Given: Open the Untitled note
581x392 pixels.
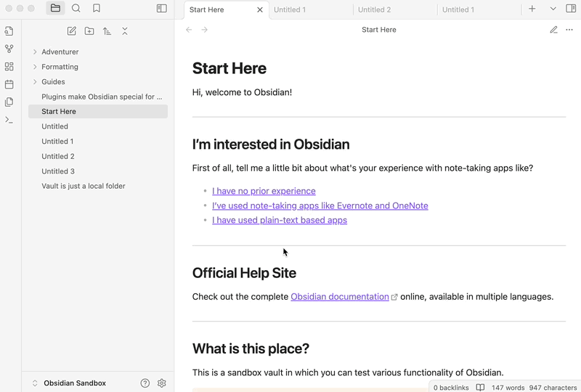Looking at the screenshot, I should 98,126.
